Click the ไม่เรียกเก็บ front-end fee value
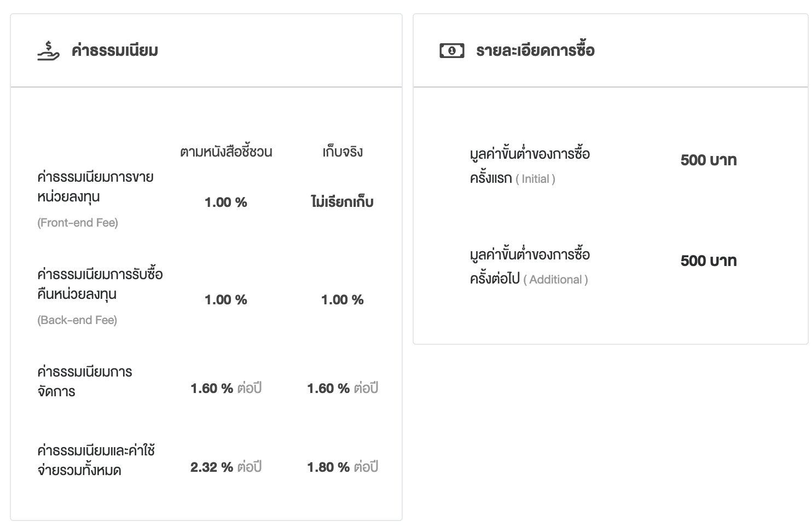This screenshot has width=811, height=532. pyautogui.click(x=343, y=203)
